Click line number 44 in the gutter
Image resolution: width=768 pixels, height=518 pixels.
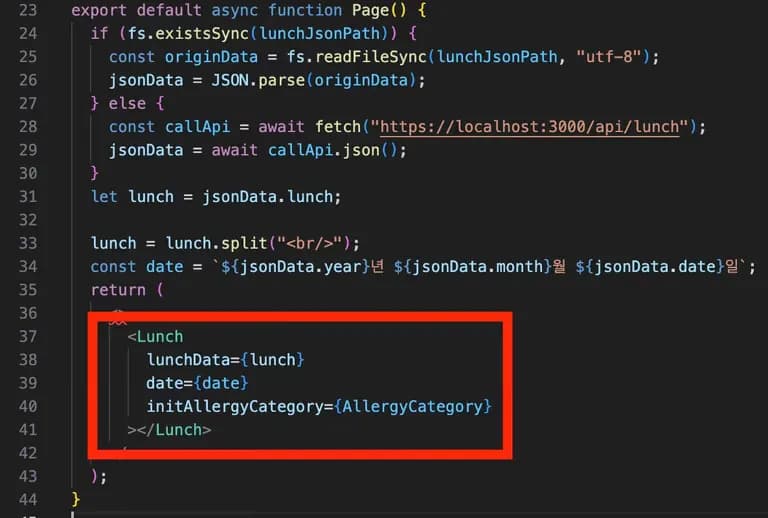click(x=27, y=500)
